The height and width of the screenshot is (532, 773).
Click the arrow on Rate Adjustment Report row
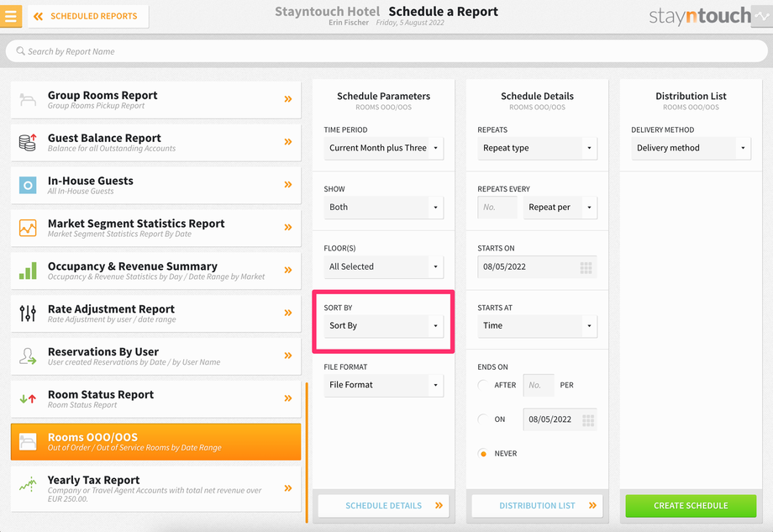tap(288, 313)
